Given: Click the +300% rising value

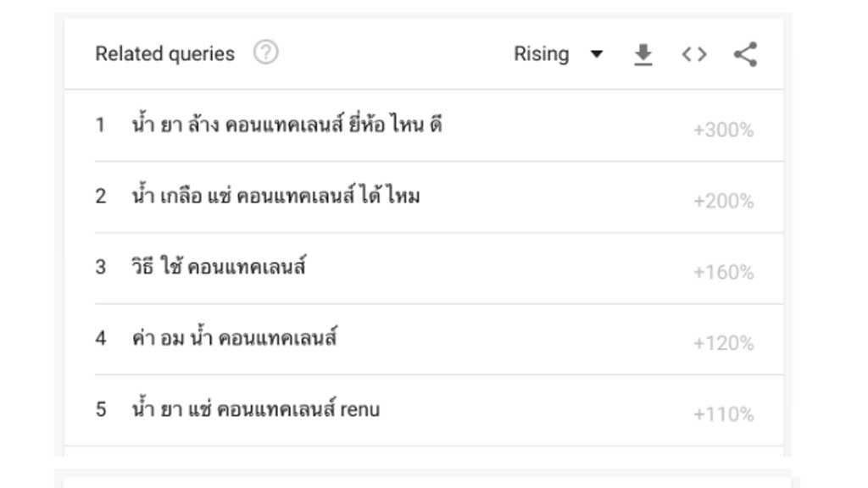Looking at the screenshot, I should 723,130.
